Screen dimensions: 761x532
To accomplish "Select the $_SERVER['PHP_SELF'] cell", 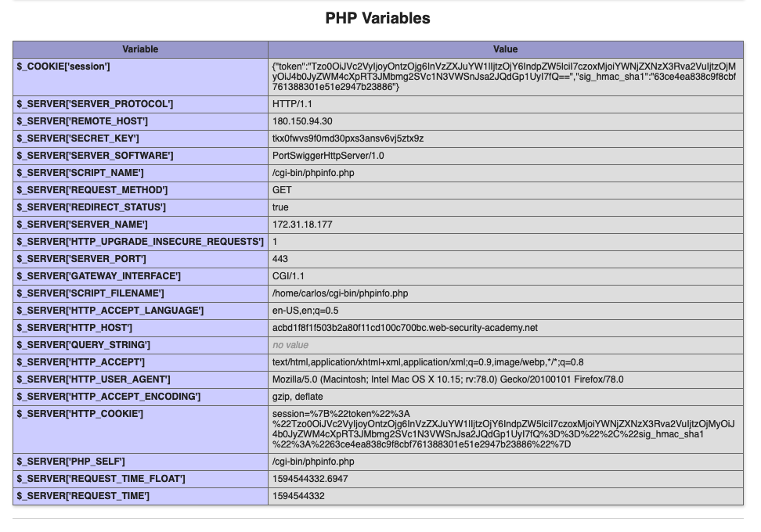I will point(140,462).
